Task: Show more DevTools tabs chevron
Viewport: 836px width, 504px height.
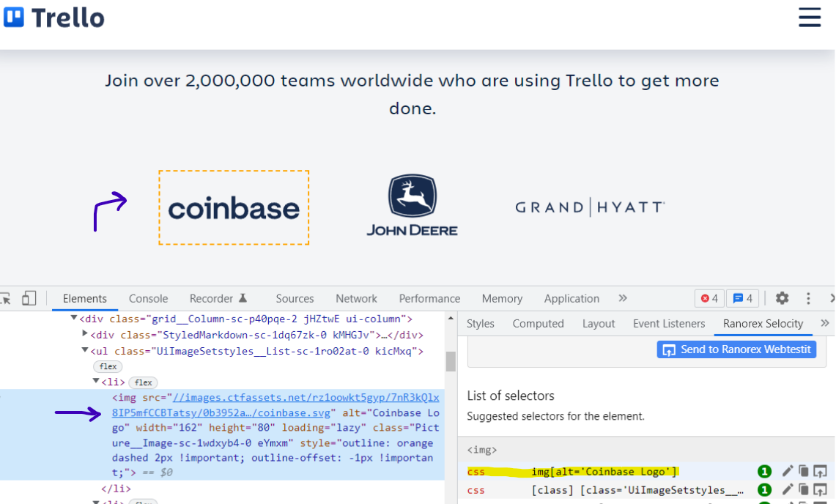Action: tap(623, 298)
